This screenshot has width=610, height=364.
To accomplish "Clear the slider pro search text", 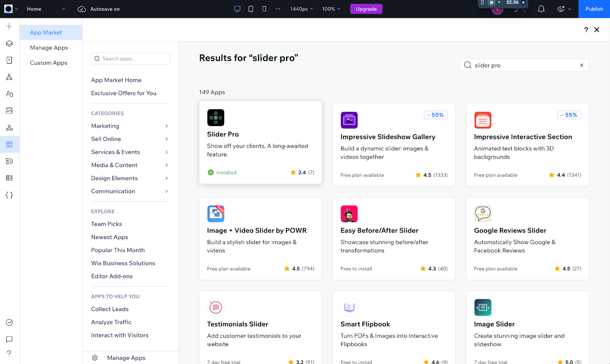I will tap(582, 65).
